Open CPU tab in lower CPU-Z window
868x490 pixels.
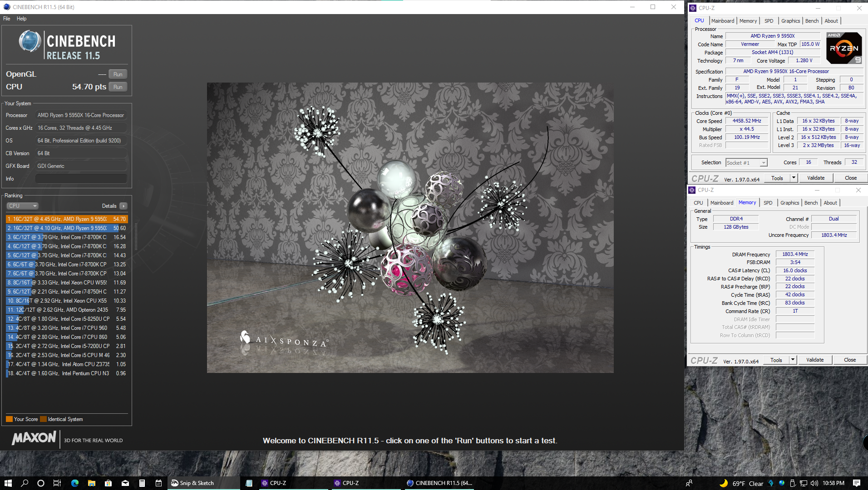click(698, 203)
